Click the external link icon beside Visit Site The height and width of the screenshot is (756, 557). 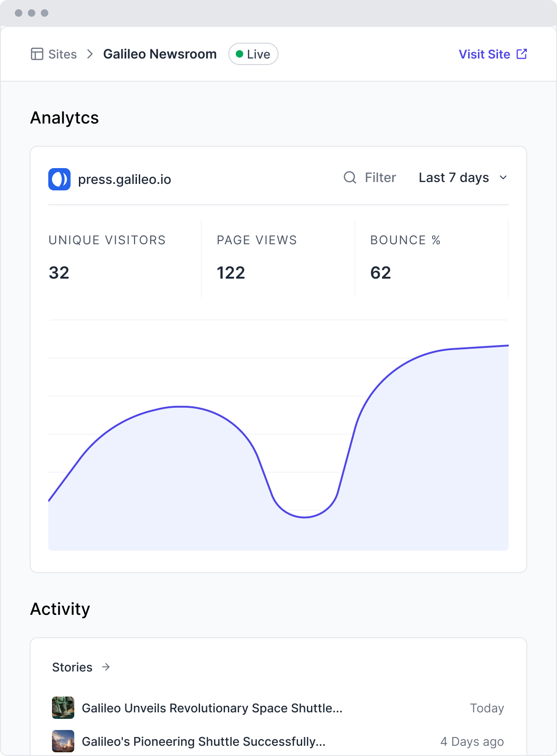522,54
